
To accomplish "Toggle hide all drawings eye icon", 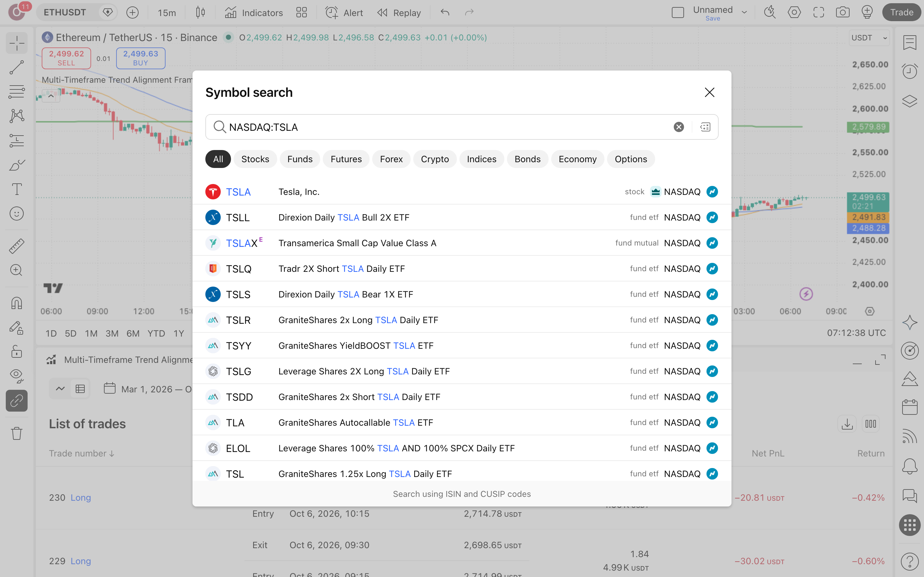I will click(16, 376).
